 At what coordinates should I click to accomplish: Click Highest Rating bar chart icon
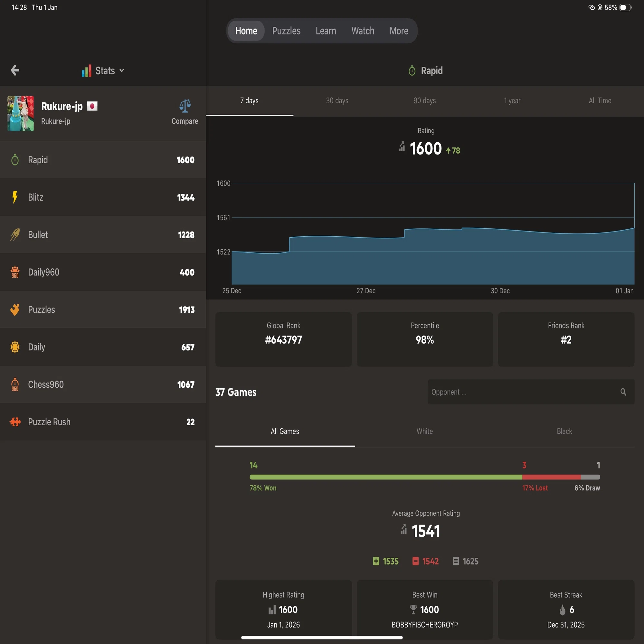pos(272,610)
